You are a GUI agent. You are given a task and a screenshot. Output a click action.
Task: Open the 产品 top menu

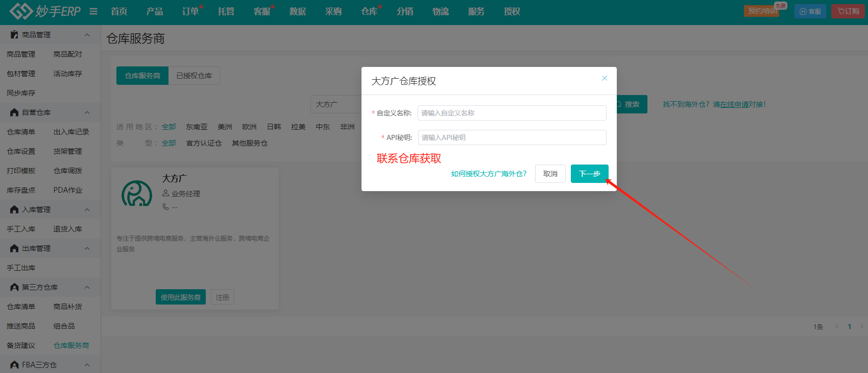pyautogui.click(x=155, y=11)
